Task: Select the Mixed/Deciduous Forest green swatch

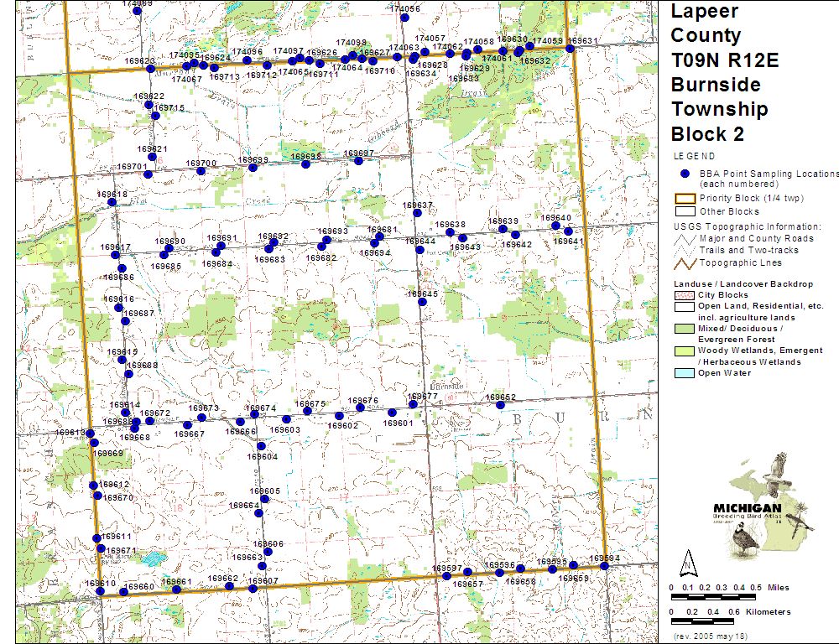Action: pos(685,329)
